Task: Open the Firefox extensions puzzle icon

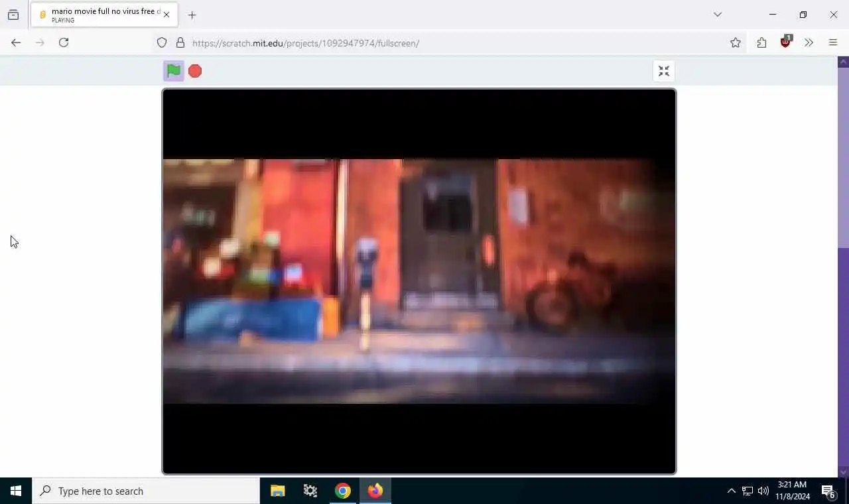Action: pos(761,43)
